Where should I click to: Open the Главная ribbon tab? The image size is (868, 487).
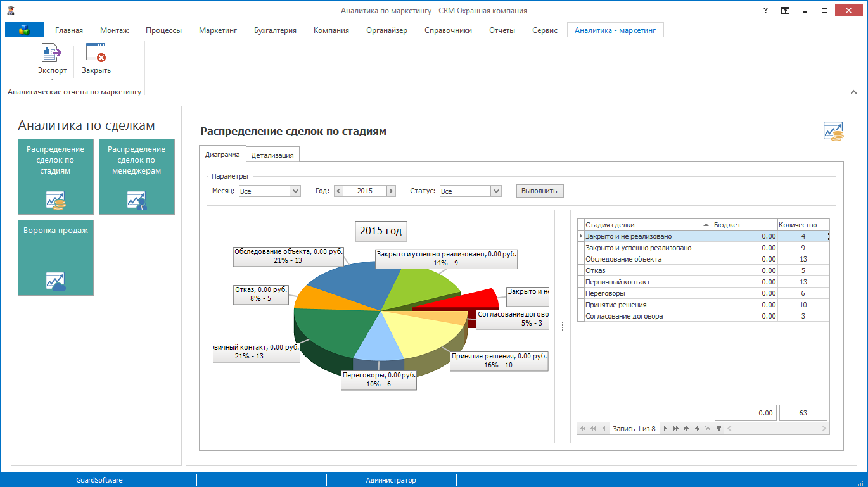[69, 30]
